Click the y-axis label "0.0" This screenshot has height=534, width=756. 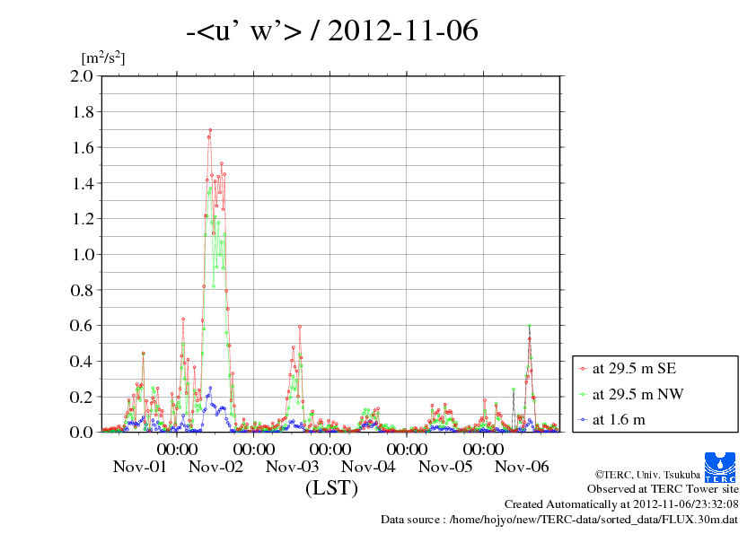[x=82, y=433]
